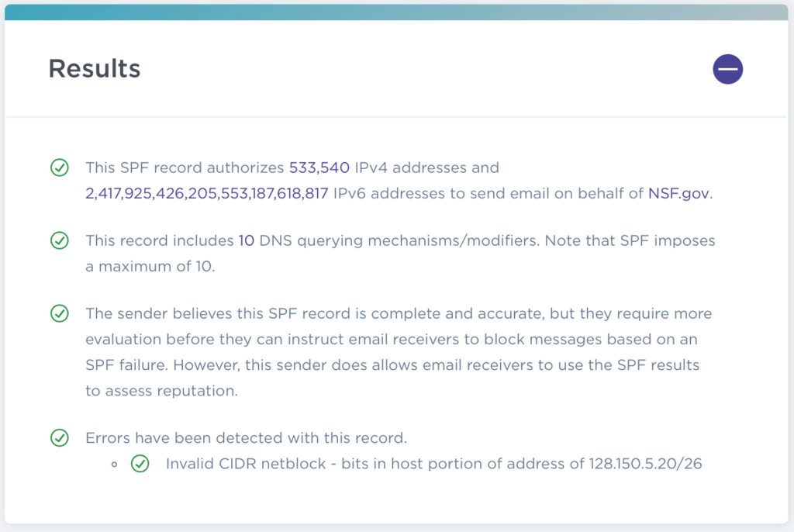Click the 'a maximum of 10.' text
The height and width of the screenshot is (532, 794).
[x=150, y=267]
